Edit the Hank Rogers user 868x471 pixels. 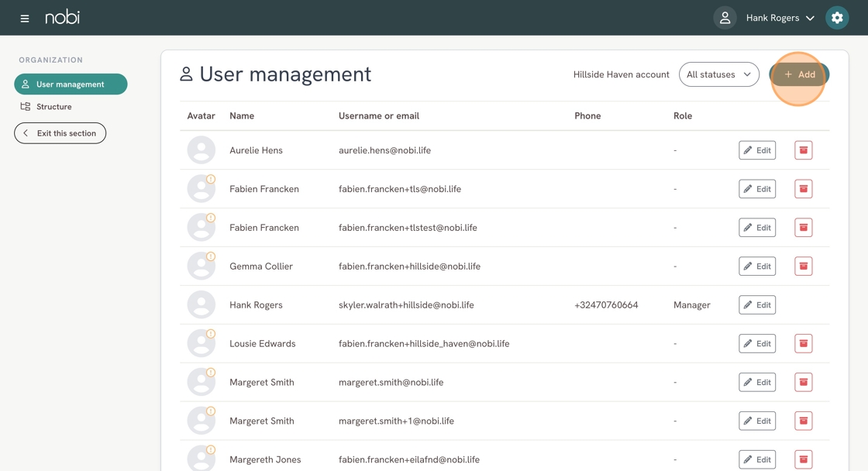click(756, 304)
